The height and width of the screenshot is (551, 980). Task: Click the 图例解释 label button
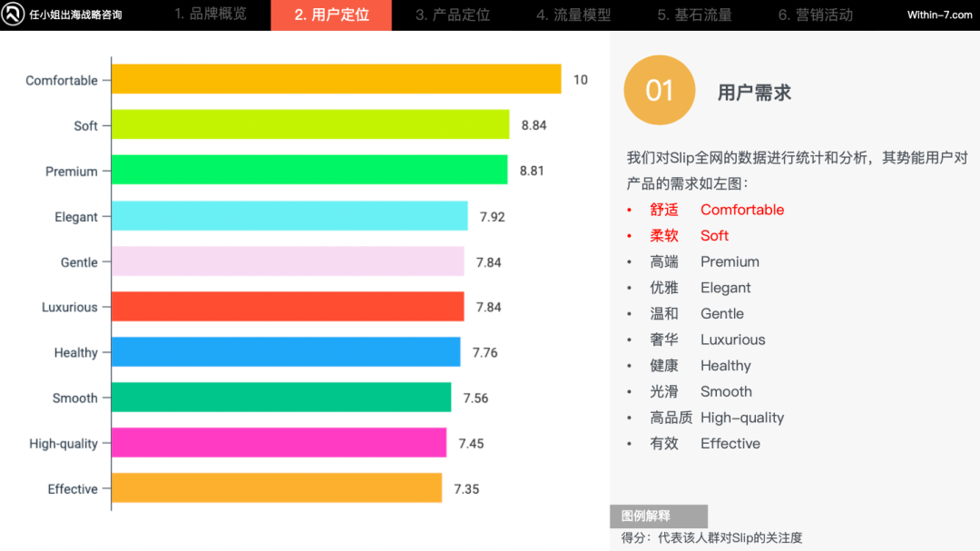pyautogui.click(x=659, y=516)
